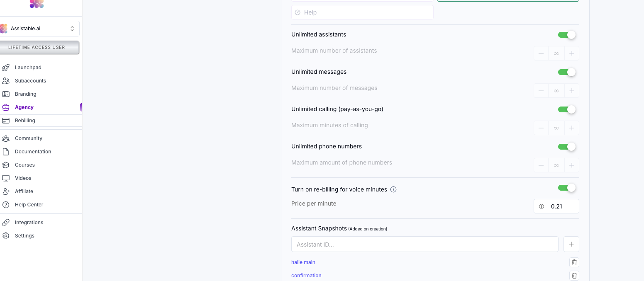Open Launchpad via rocket icon
The image size is (644, 281).
tap(6, 68)
